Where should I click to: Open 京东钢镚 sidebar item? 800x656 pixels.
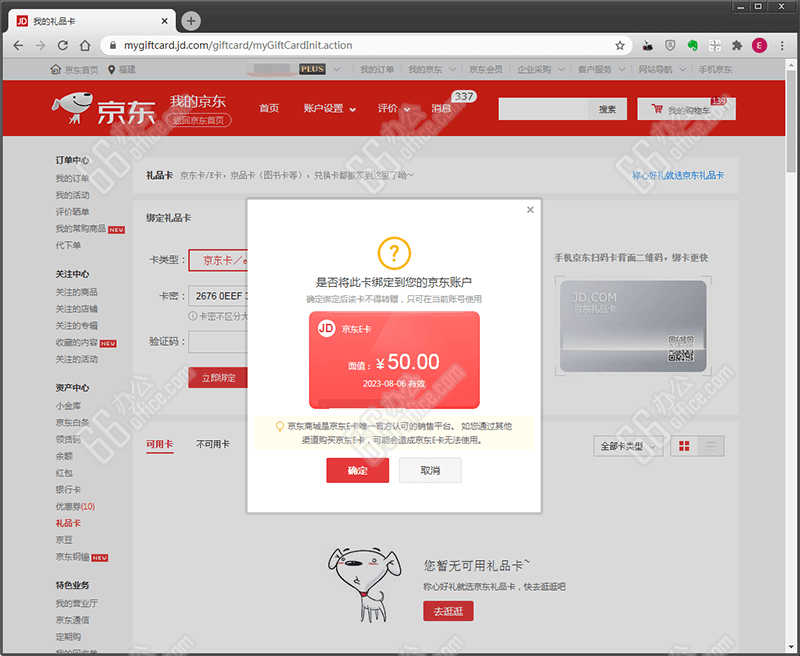point(72,557)
